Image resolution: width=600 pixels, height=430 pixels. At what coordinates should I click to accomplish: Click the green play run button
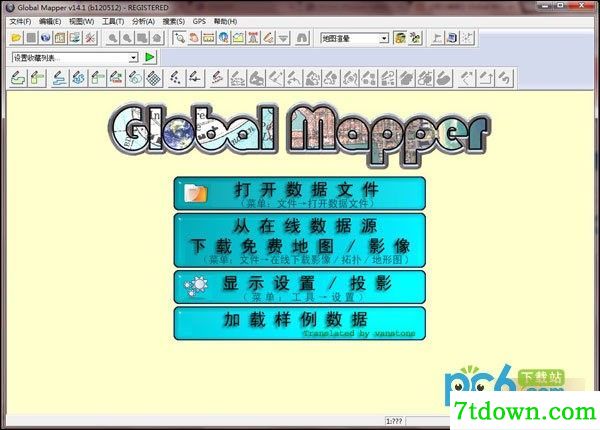149,57
